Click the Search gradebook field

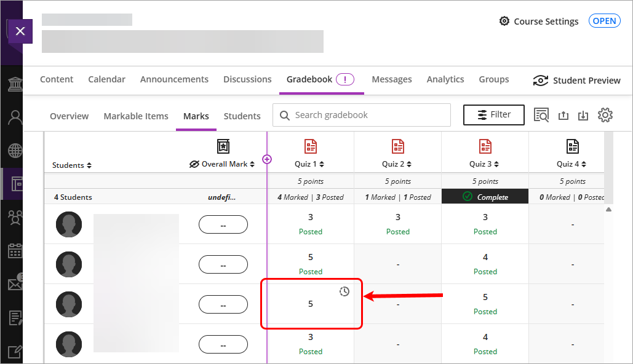[x=361, y=115]
